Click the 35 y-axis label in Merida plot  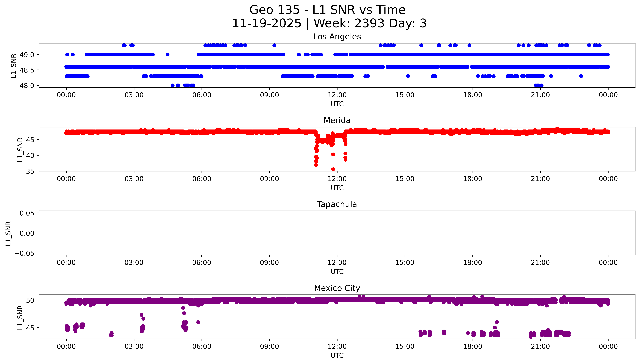click(x=30, y=171)
